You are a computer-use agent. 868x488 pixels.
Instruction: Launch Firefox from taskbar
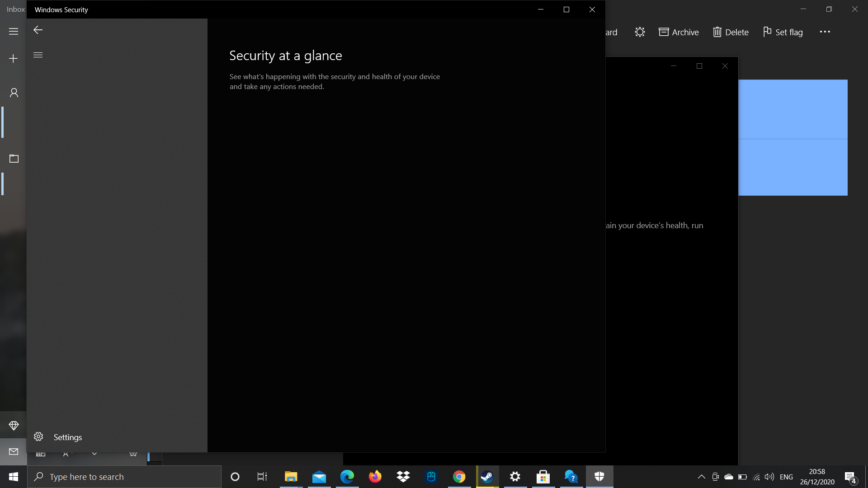375,477
